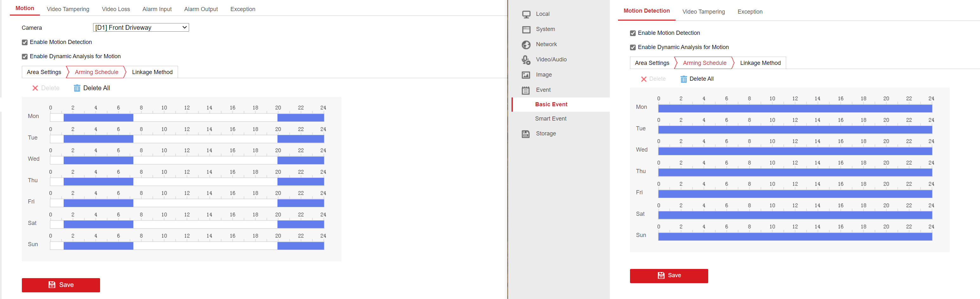Click the Event calendar icon in sidebar
The height and width of the screenshot is (299, 980).
(x=526, y=90)
